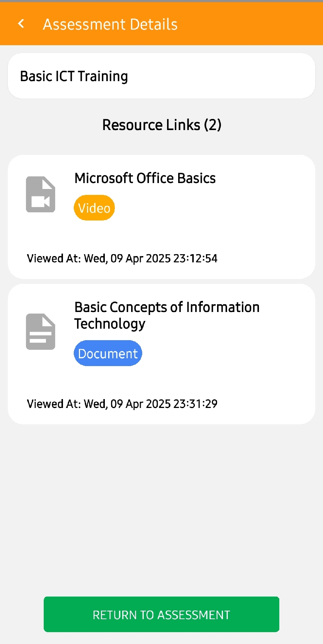
Task: Click the Assessment Details header title
Action: (110, 24)
